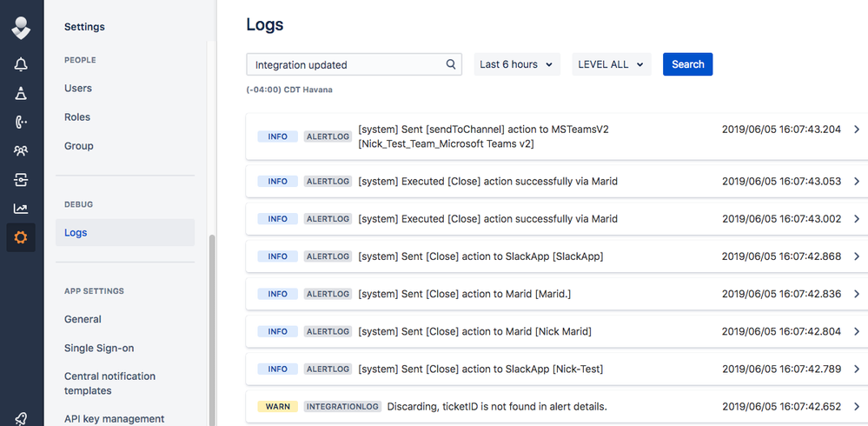Click the Settings sidebar title

(x=84, y=27)
